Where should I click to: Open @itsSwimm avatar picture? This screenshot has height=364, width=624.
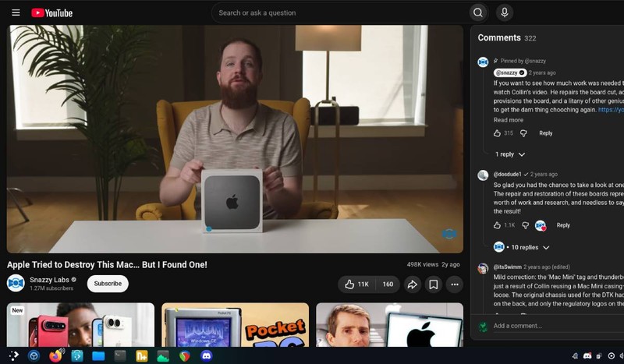point(483,269)
